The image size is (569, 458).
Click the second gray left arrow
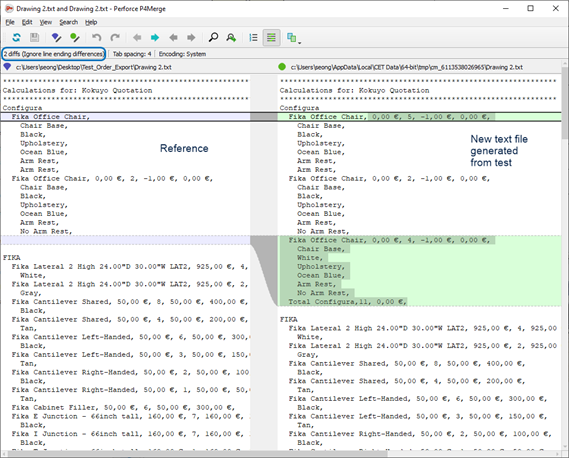[x=173, y=37]
